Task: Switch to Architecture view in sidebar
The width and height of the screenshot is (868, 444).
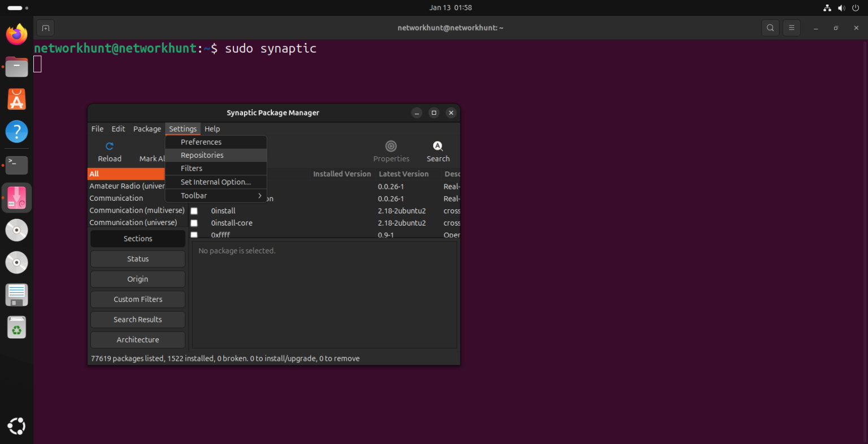Action: 137,339
